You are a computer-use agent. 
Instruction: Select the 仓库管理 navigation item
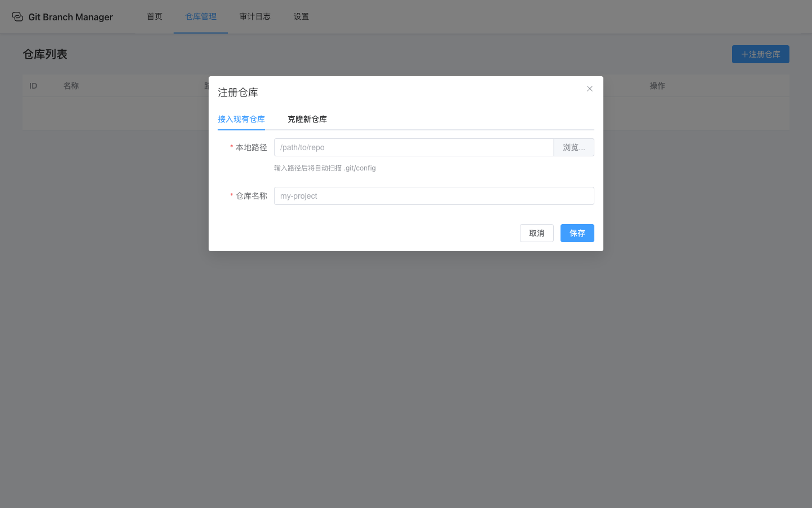coord(200,16)
